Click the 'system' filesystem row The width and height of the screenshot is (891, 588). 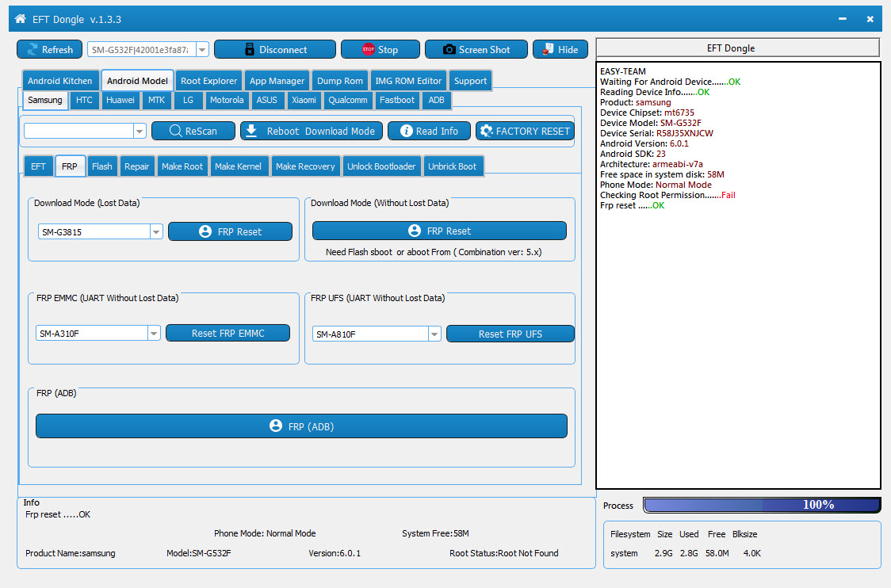click(x=686, y=553)
